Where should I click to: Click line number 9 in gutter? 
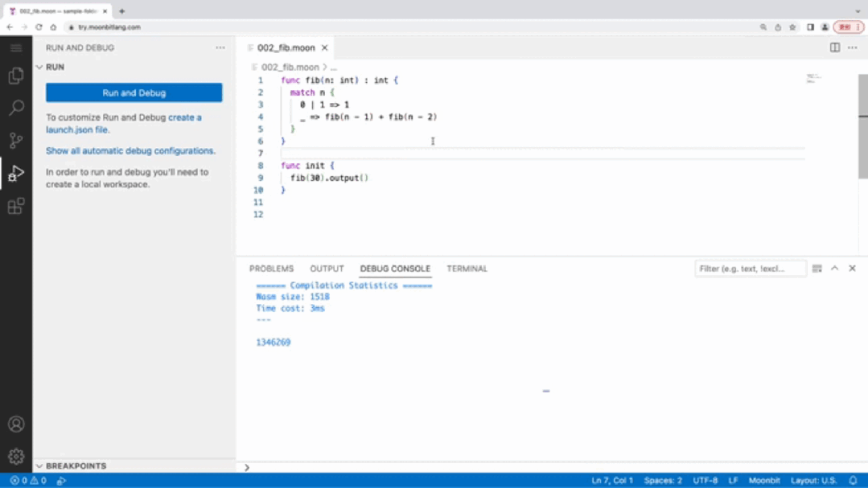pyautogui.click(x=260, y=178)
